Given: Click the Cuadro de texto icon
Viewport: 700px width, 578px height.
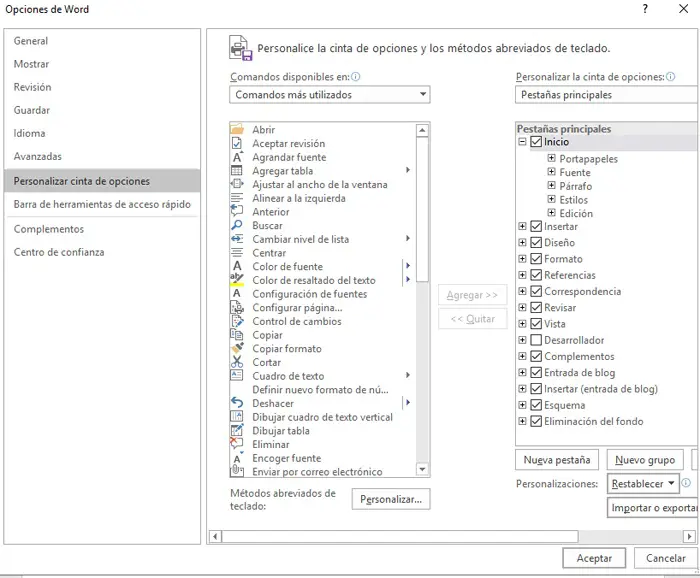Looking at the screenshot, I should [x=237, y=375].
